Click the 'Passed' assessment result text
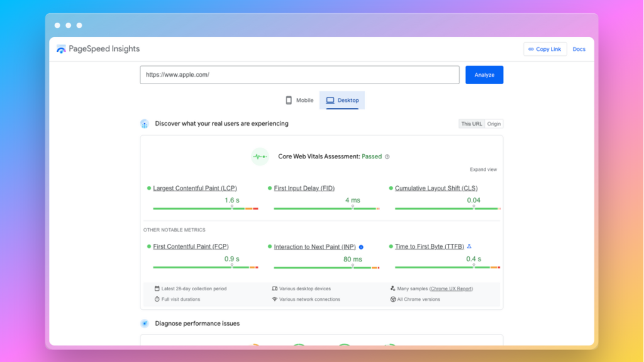The width and height of the screenshot is (644, 362). click(372, 156)
